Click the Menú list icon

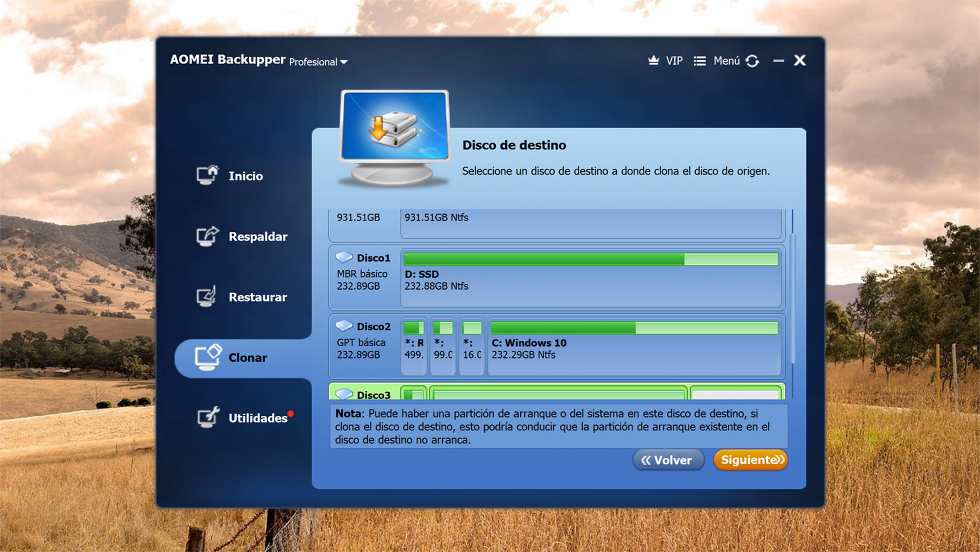pyautogui.click(x=700, y=61)
